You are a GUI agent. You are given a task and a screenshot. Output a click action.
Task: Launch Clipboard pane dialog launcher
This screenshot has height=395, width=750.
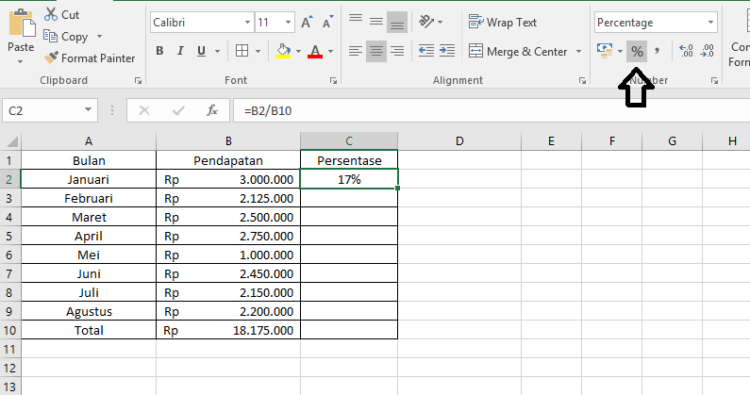click(x=138, y=81)
